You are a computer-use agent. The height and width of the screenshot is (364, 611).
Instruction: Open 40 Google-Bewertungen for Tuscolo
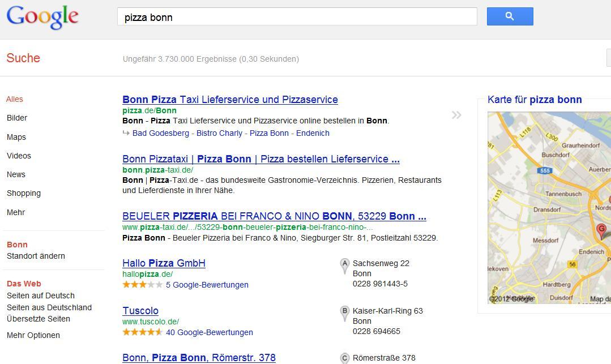tap(210, 332)
